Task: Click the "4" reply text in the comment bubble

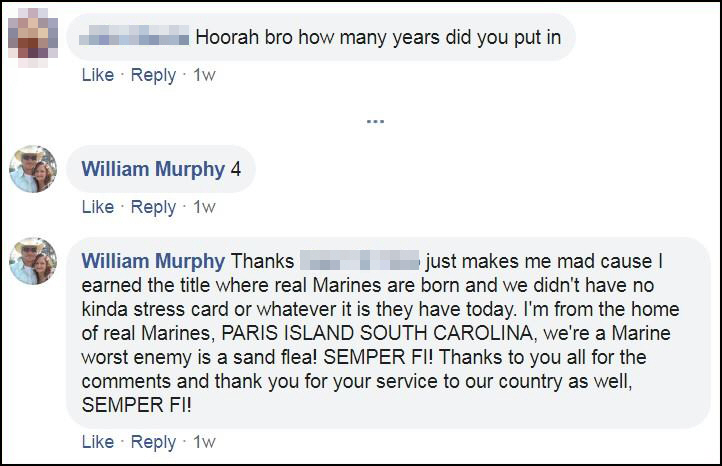Action: 236,169
